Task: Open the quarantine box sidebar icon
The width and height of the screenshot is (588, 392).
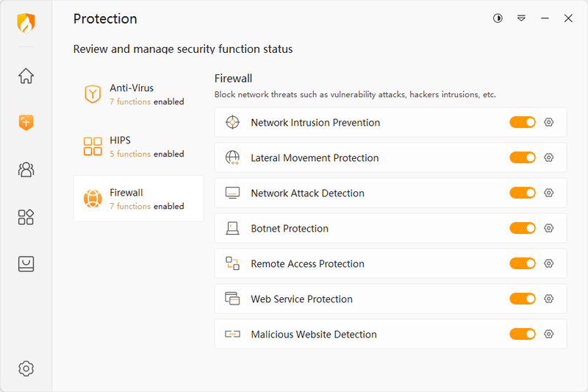Action: pos(26,264)
